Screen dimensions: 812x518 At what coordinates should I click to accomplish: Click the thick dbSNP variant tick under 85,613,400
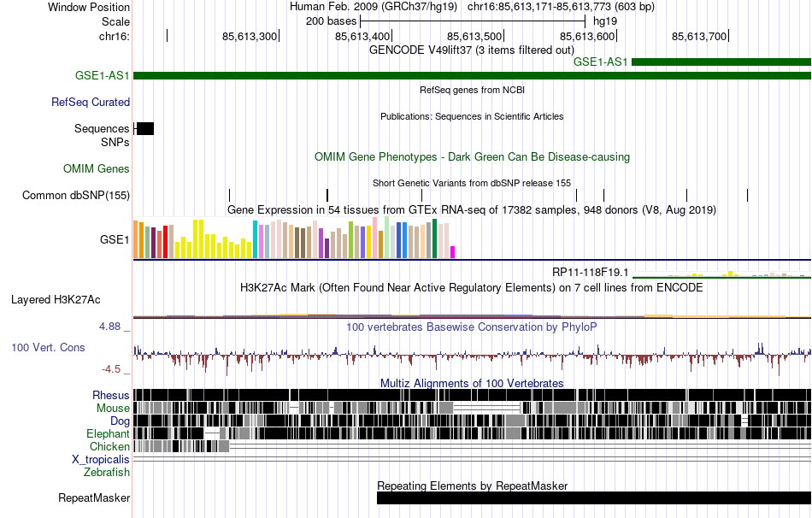tap(327, 195)
